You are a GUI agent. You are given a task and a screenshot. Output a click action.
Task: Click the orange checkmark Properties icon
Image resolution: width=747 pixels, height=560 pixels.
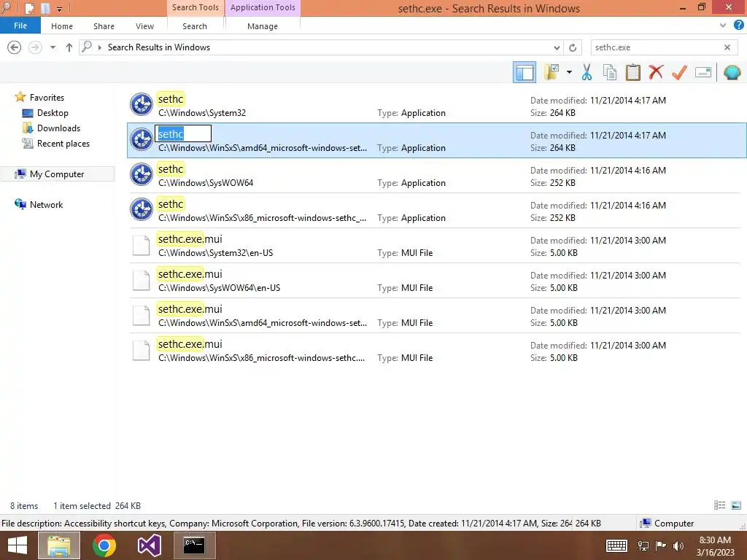tap(679, 72)
